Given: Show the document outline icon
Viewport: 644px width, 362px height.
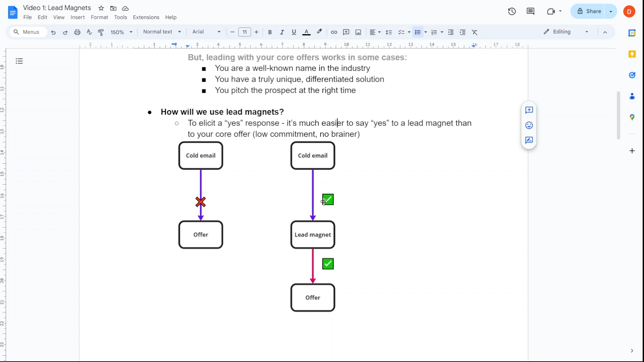Looking at the screenshot, I should pos(19,61).
